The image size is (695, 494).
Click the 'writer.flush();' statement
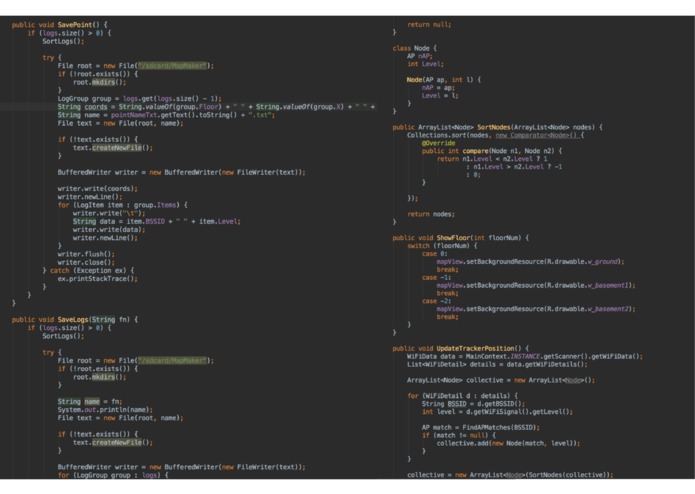(x=86, y=254)
